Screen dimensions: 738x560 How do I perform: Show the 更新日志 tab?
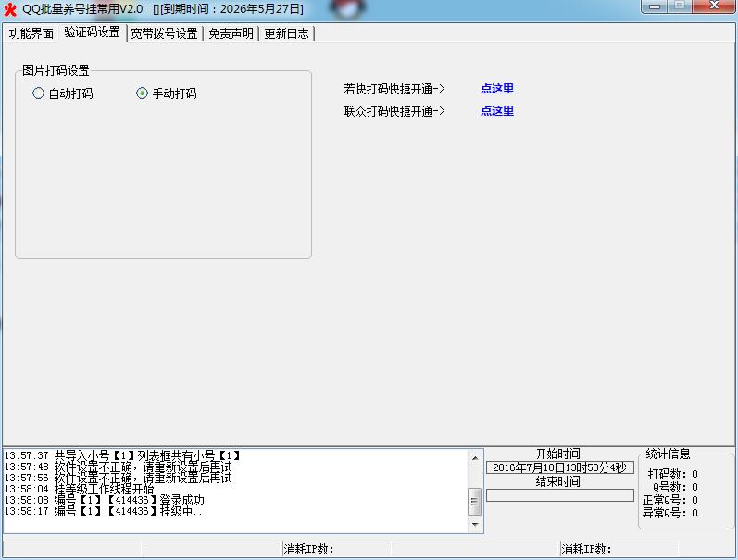click(x=286, y=33)
